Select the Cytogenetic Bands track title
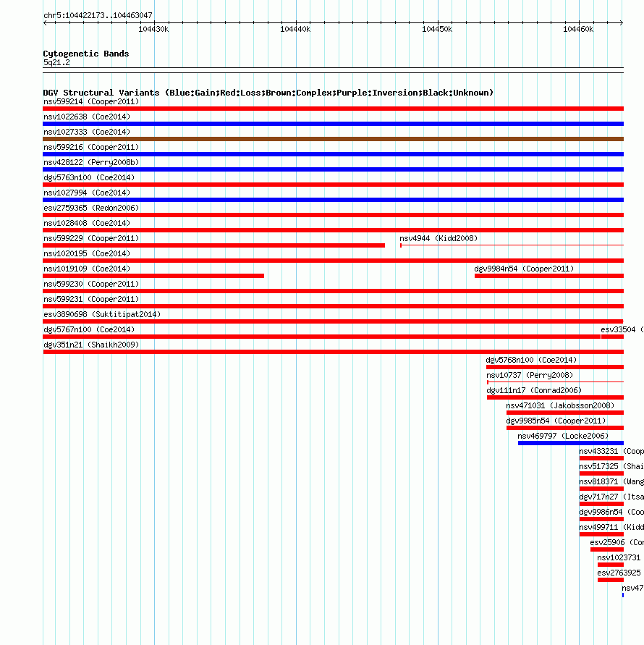The width and height of the screenshot is (644, 645). coord(86,54)
